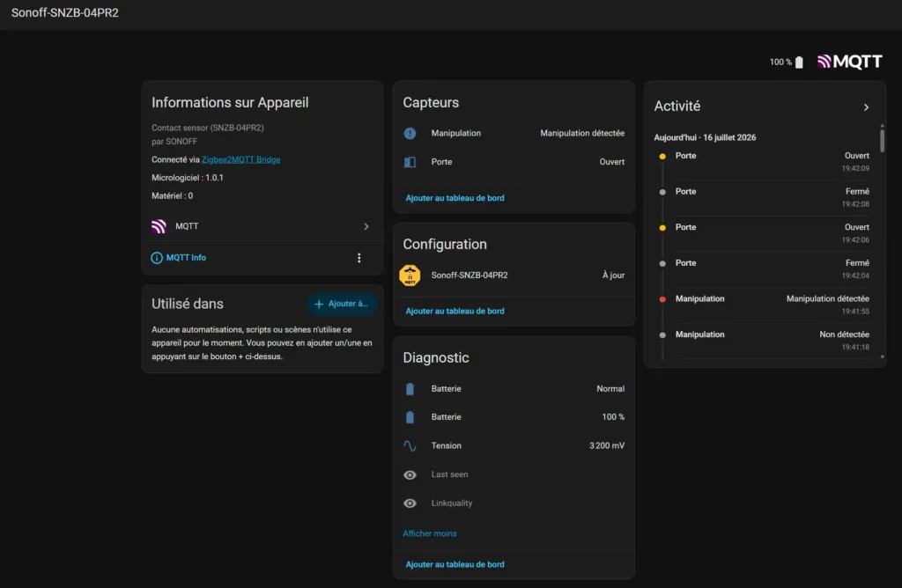This screenshot has height=588, width=902.
Task: Open the three-dot menu next to MQTT Info
Action: coord(359,258)
